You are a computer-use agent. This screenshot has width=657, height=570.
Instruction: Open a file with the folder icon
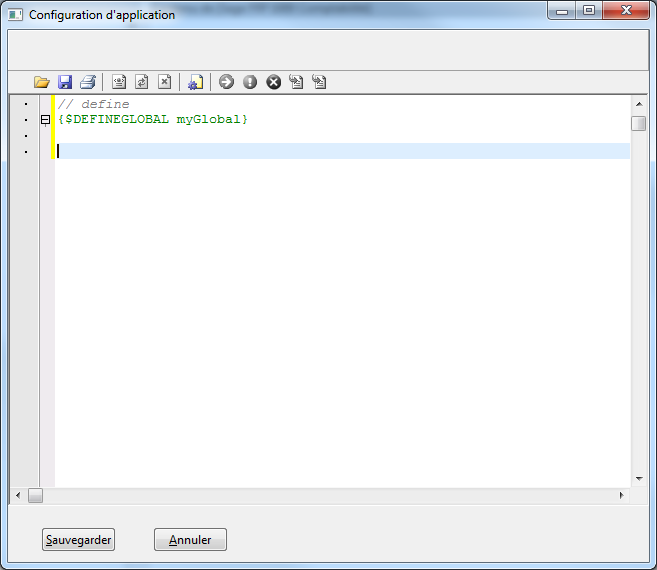(x=41, y=82)
